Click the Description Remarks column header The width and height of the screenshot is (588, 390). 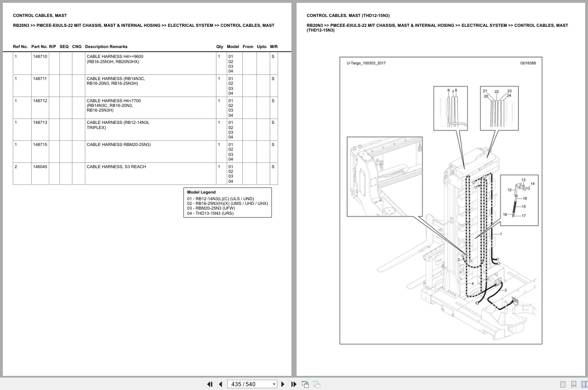[106, 47]
